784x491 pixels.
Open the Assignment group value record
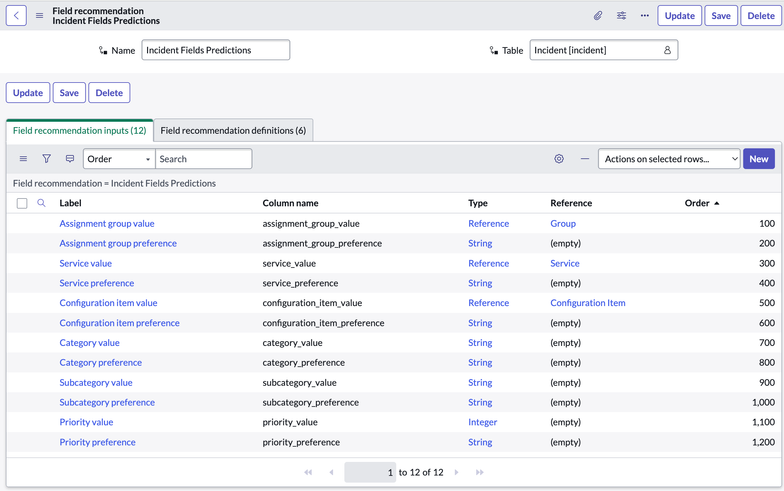click(107, 224)
